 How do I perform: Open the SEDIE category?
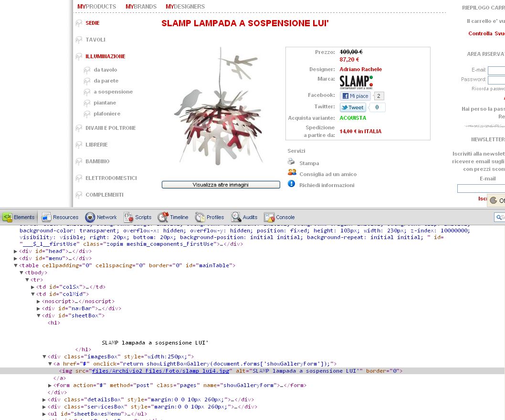pyautogui.click(x=93, y=23)
